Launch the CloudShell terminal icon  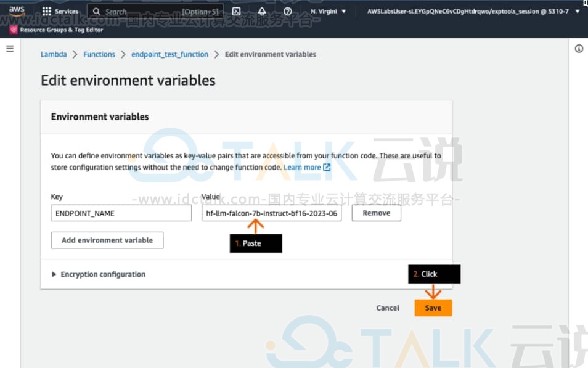click(x=236, y=11)
